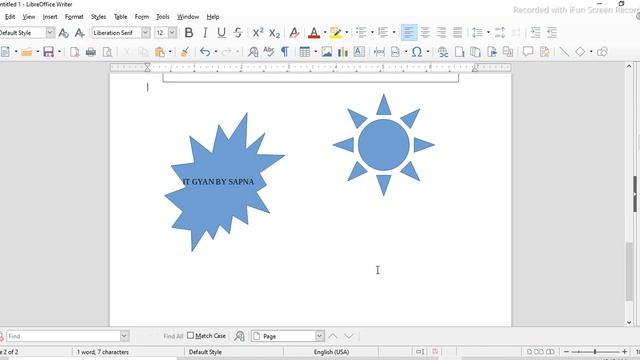The image size is (640, 360).
Task: Apply Strikethrough formatting
Action: click(x=238, y=33)
